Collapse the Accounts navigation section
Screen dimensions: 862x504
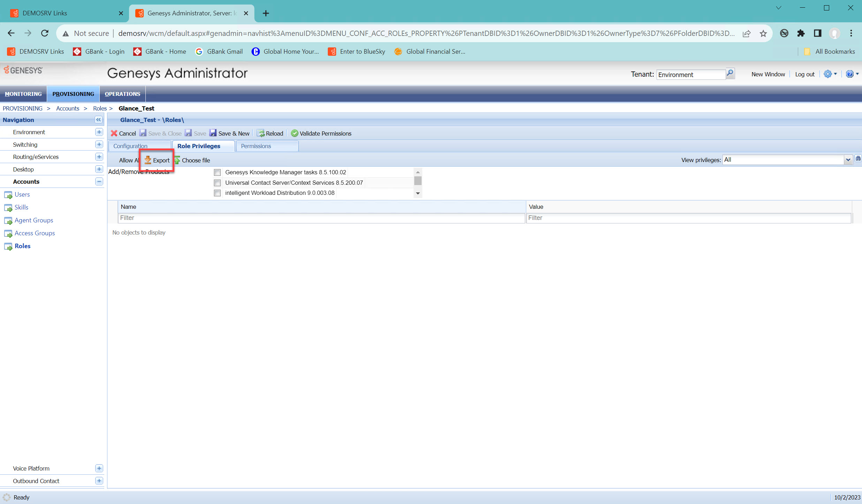point(99,181)
